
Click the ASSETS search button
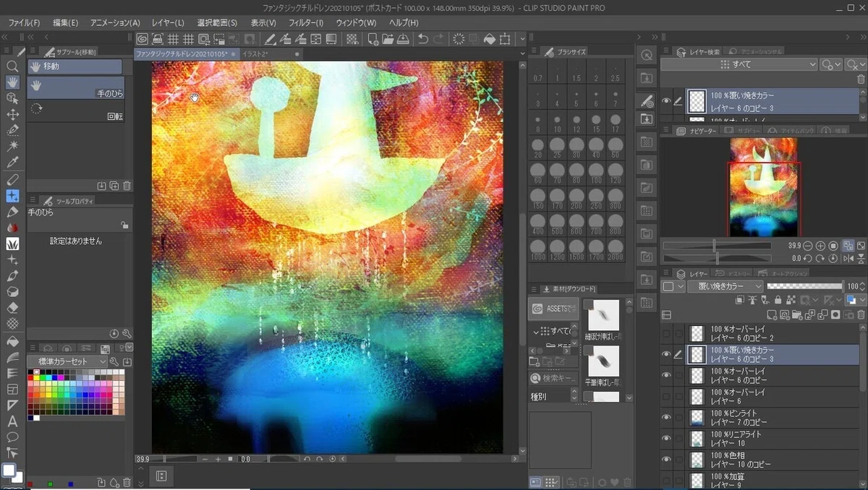[x=553, y=309]
